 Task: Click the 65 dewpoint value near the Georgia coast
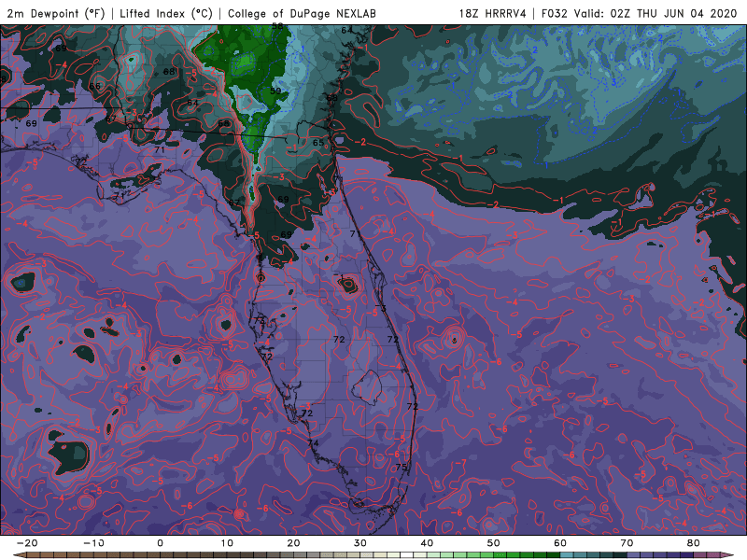point(318,143)
